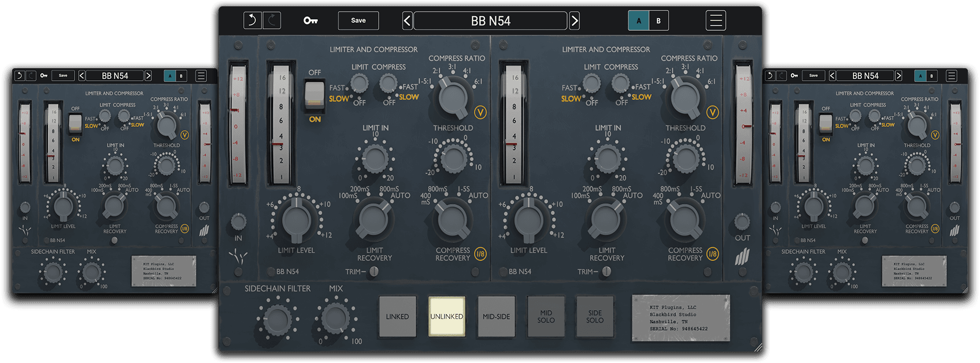Go to previous preset in left window
The image size is (980, 363).
(82, 76)
